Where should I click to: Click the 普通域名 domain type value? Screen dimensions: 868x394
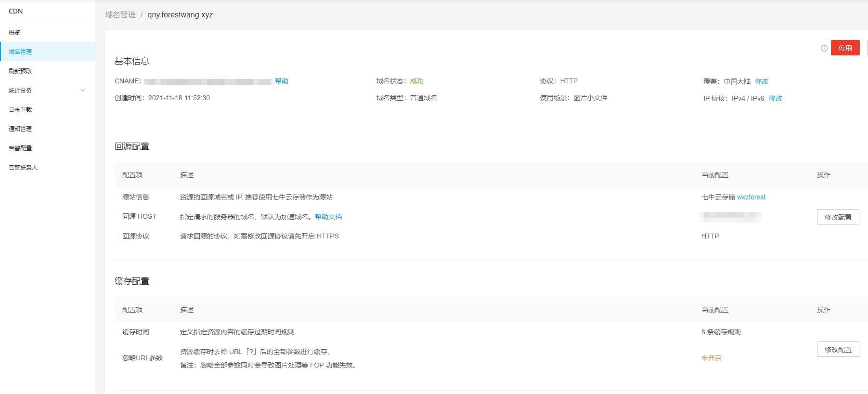click(424, 98)
